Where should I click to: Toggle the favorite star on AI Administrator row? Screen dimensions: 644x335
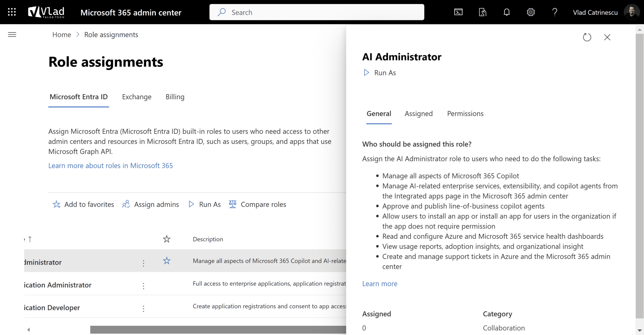(x=167, y=261)
